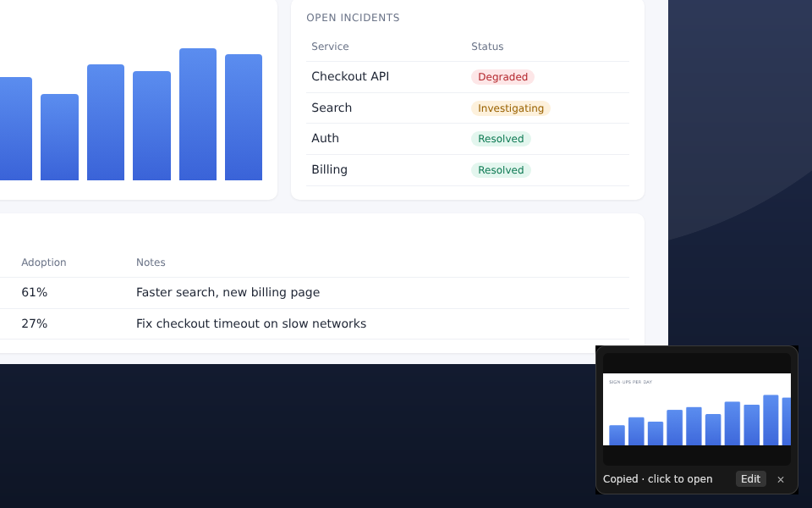
Task: Select the Investigating status badge
Action: pos(511,108)
